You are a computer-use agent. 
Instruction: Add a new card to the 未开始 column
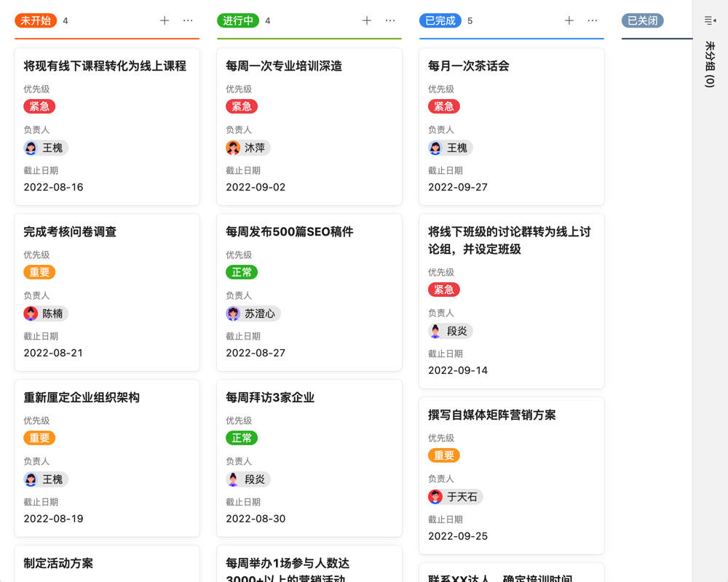[x=165, y=20]
